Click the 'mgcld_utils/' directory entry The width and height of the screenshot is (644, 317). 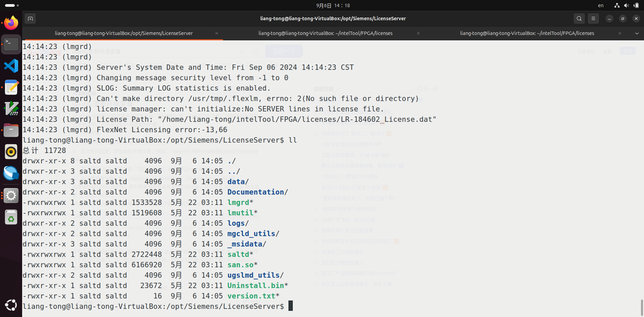(253, 234)
